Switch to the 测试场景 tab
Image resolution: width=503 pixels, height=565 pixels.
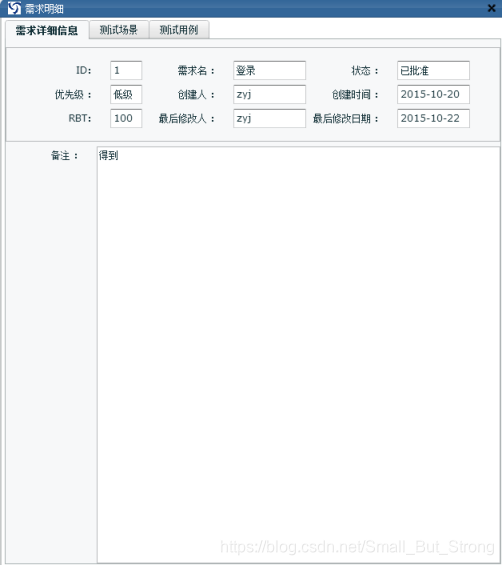coord(119,30)
